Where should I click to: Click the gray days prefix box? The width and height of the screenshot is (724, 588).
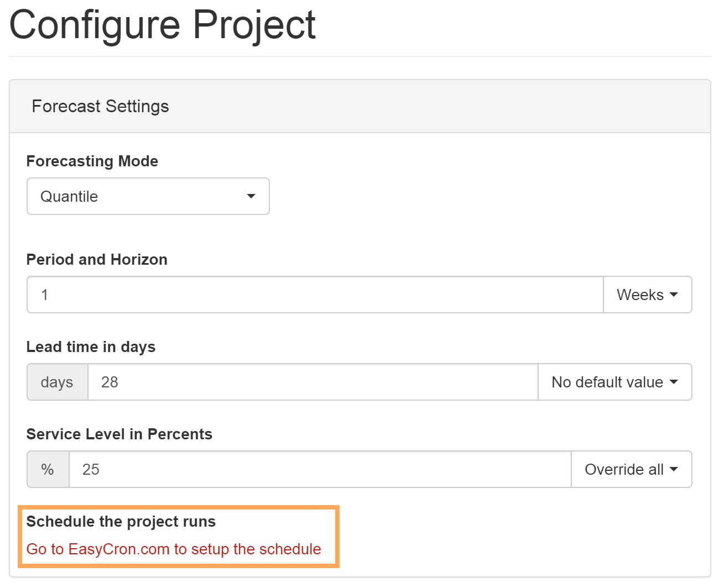click(57, 382)
